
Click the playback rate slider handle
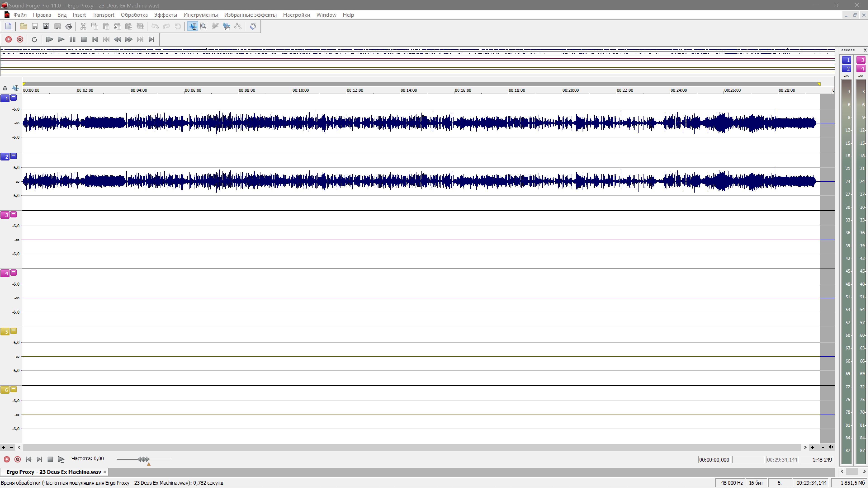click(144, 459)
